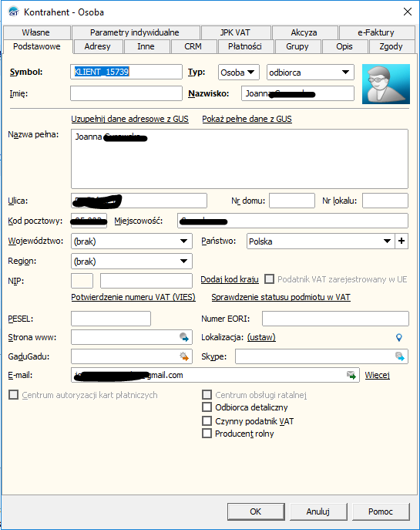This screenshot has width=420, height=530.
Task: Click into the PESEL input field
Action: 111,319
